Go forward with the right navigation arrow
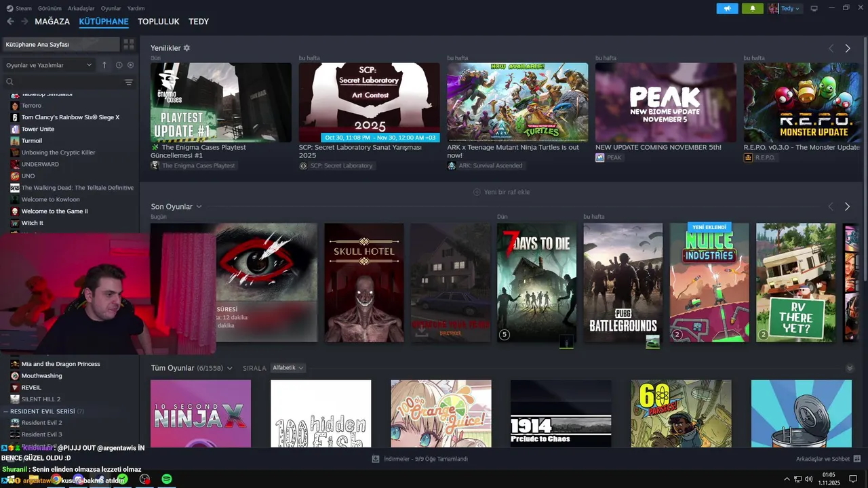Screen dimensions: 868x488 click(24, 22)
